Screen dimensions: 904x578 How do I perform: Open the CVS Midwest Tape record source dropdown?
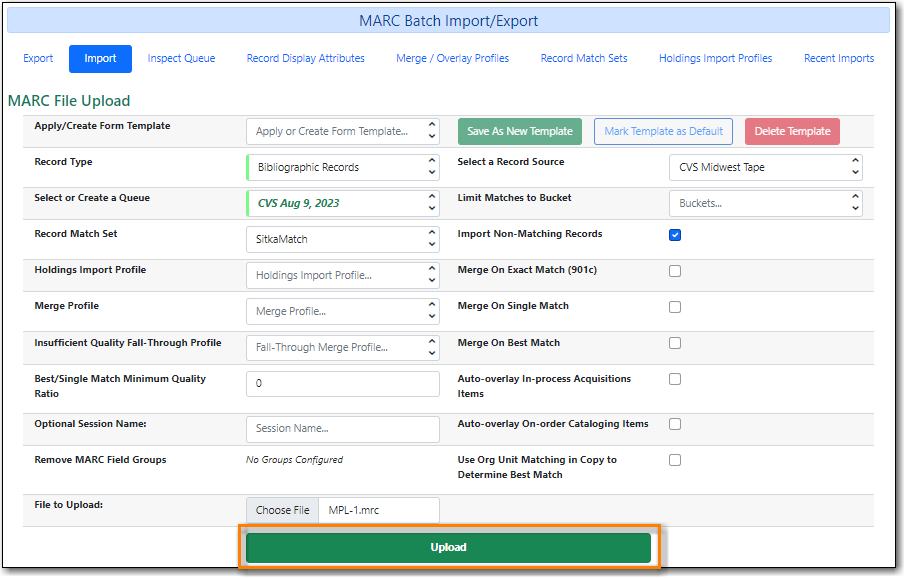pos(765,167)
